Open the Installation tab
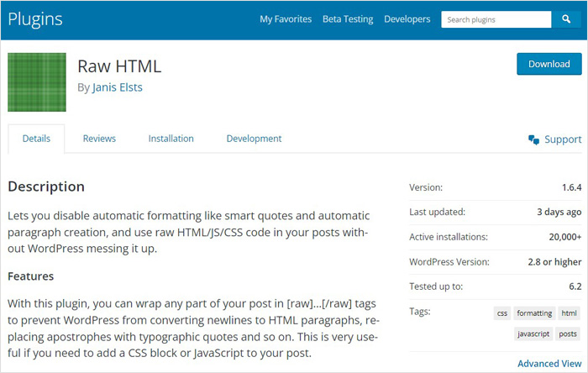Image resolution: width=588 pixels, height=373 pixels. coord(171,139)
